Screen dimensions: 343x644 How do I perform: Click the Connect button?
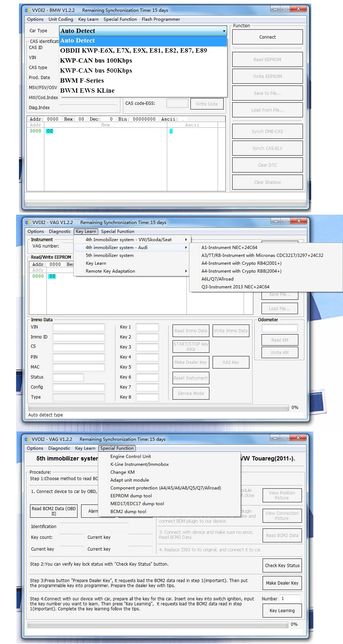[268, 37]
